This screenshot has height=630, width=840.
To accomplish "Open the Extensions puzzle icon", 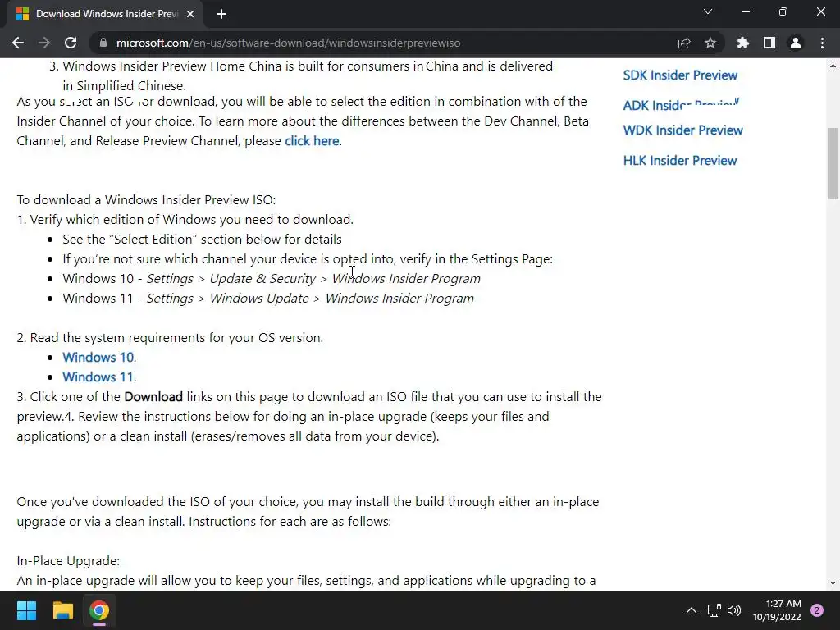I will (742, 43).
